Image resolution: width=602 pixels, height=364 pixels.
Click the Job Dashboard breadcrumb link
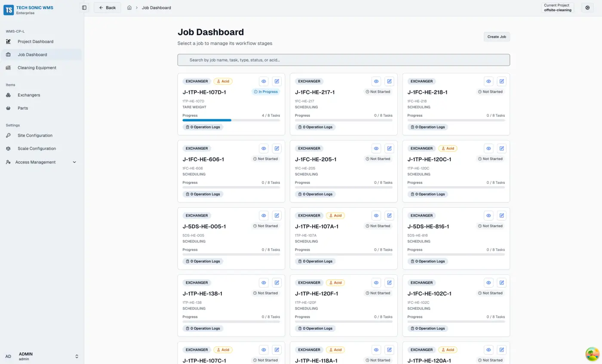[156, 8]
